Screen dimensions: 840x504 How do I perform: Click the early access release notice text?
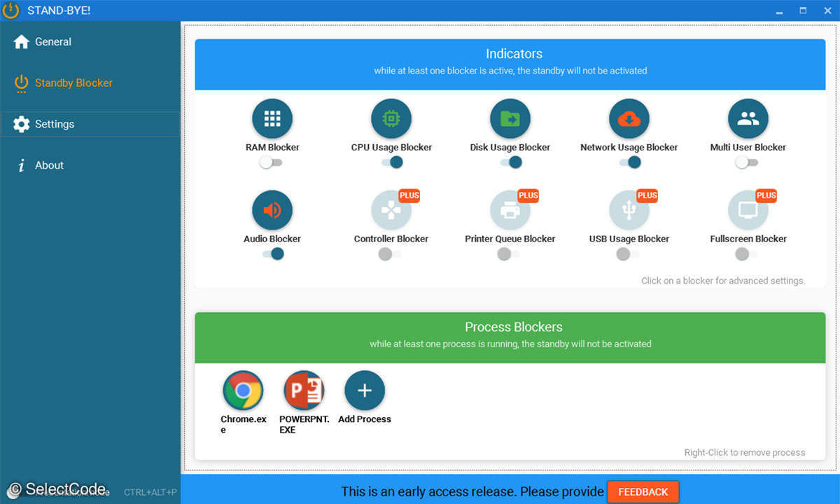(x=472, y=492)
